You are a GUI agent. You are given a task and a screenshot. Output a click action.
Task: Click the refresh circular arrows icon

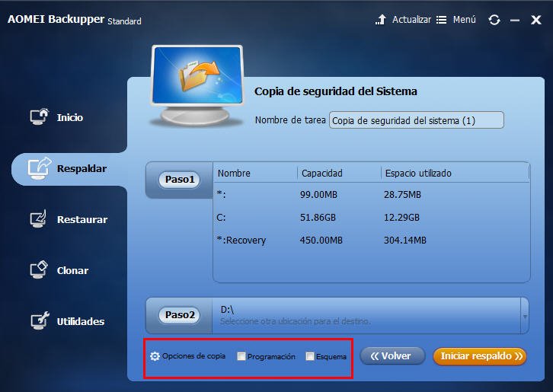click(x=494, y=20)
